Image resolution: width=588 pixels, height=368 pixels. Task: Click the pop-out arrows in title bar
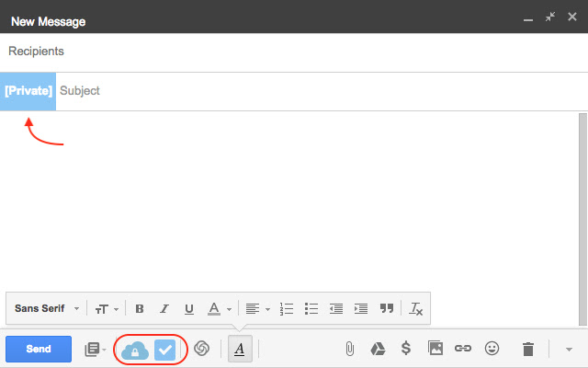click(550, 17)
